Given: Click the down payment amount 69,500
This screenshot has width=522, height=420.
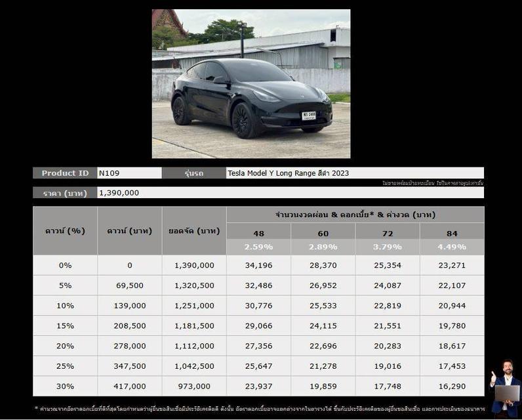Looking at the screenshot, I should [130, 285].
